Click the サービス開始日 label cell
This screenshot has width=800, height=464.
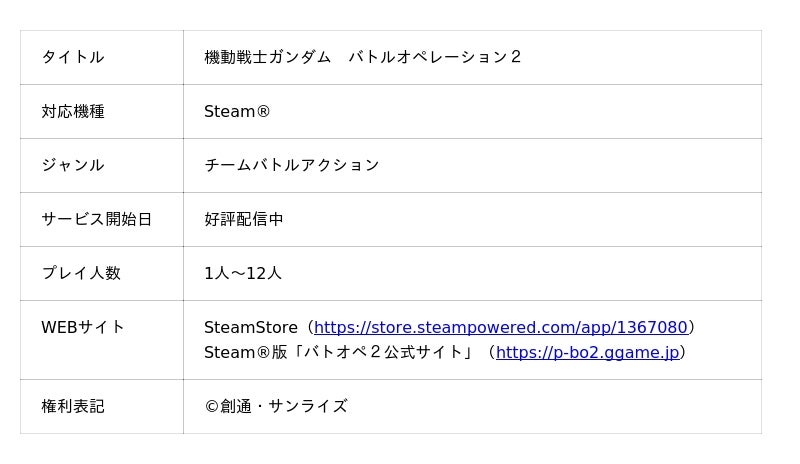pyautogui.click(x=102, y=219)
